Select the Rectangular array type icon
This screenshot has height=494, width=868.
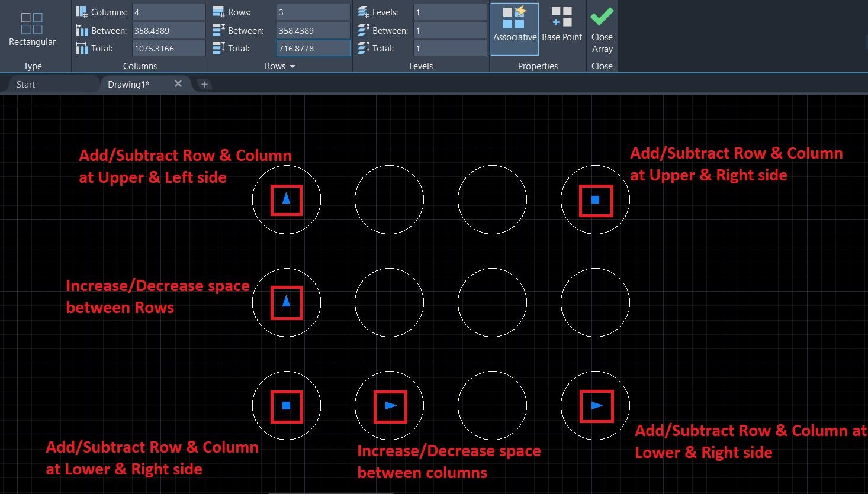pyautogui.click(x=33, y=25)
